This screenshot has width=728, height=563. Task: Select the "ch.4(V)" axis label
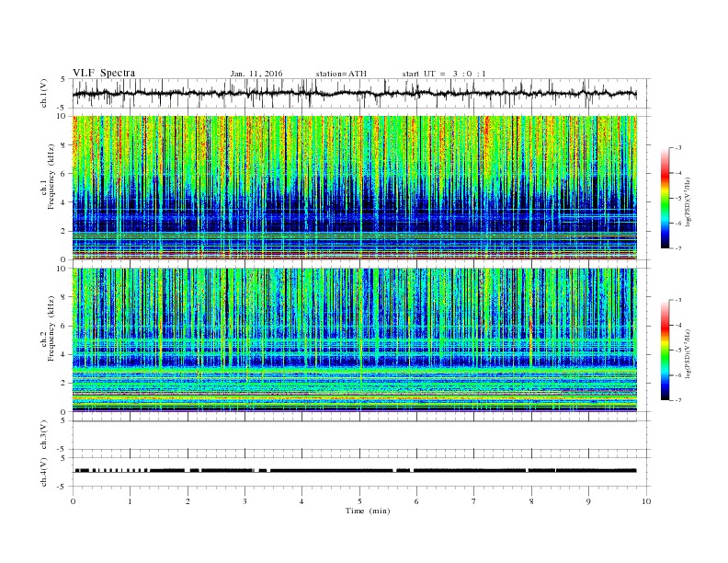pyautogui.click(x=44, y=472)
